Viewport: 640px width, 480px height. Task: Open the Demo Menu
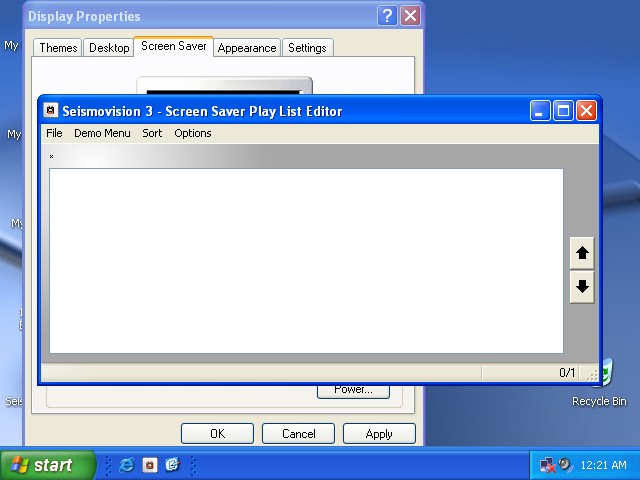pyautogui.click(x=102, y=133)
